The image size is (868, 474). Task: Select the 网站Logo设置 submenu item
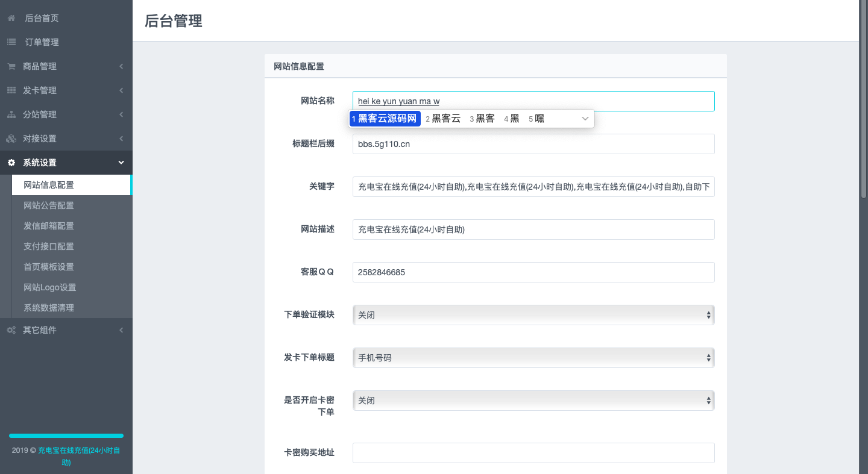[x=50, y=287]
